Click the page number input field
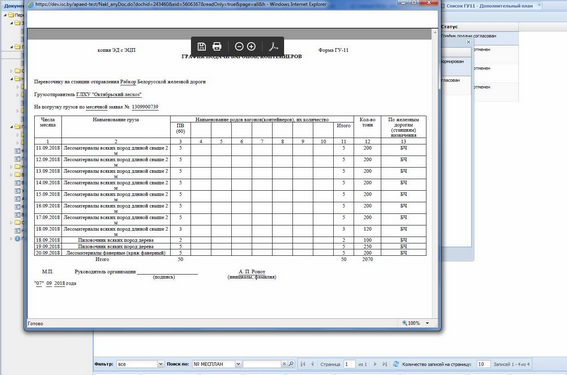The image size is (567, 375). coord(349,364)
